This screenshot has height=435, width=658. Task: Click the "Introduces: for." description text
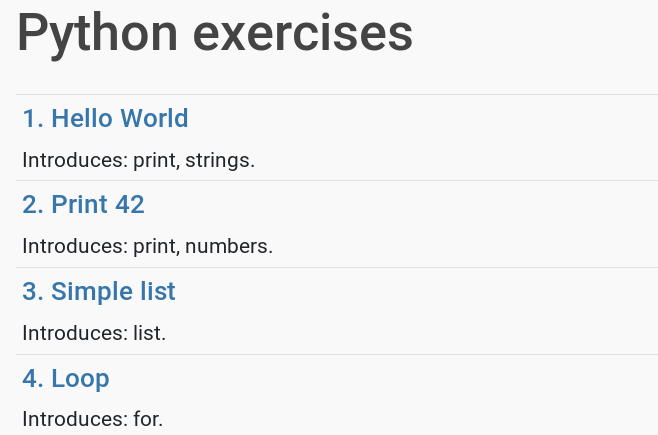[92, 419]
